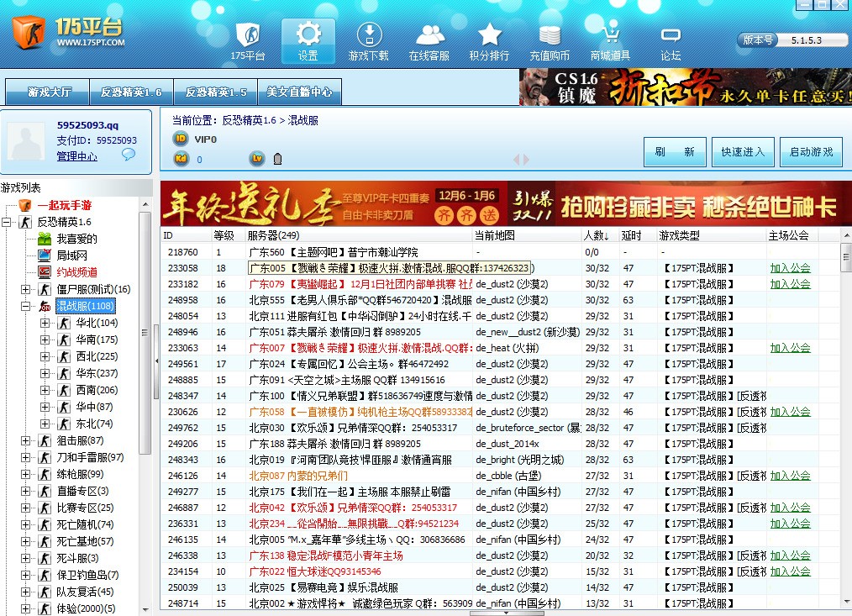Image resolution: width=852 pixels, height=616 pixels.
Task: Open the 年终送礼季 promotional banner
Action: click(x=334, y=204)
